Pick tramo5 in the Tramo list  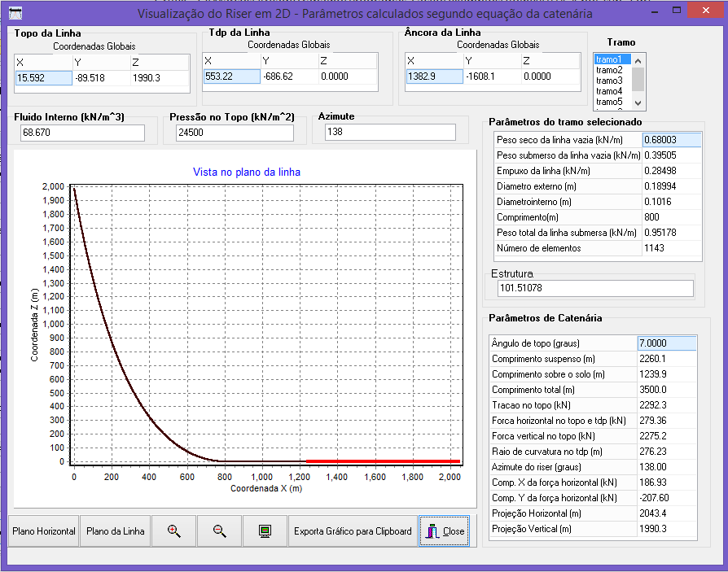click(609, 102)
